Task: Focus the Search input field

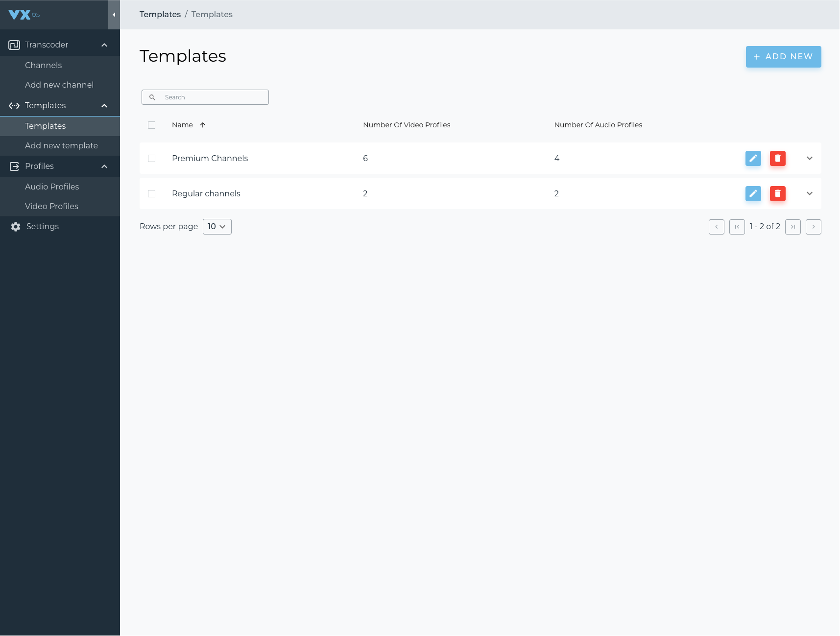Action: tap(205, 97)
